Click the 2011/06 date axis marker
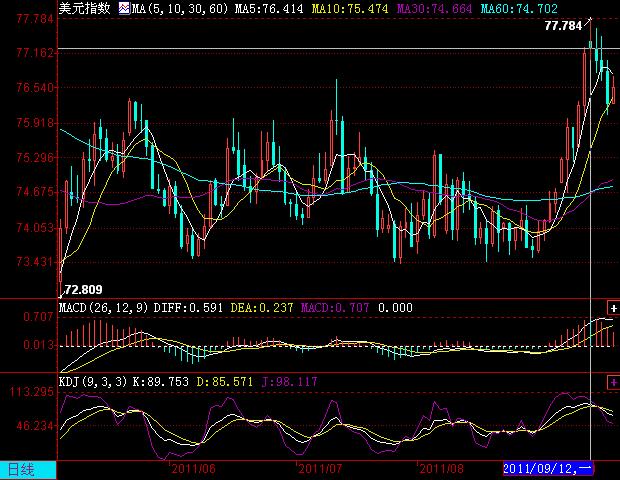This screenshot has height=480, width=620. pos(193,469)
